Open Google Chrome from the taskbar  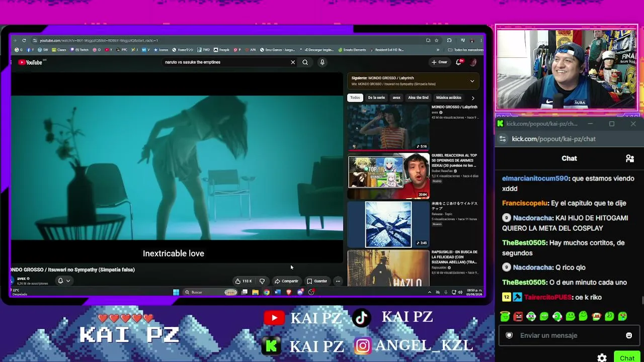pyautogui.click(x=266, y=292)
